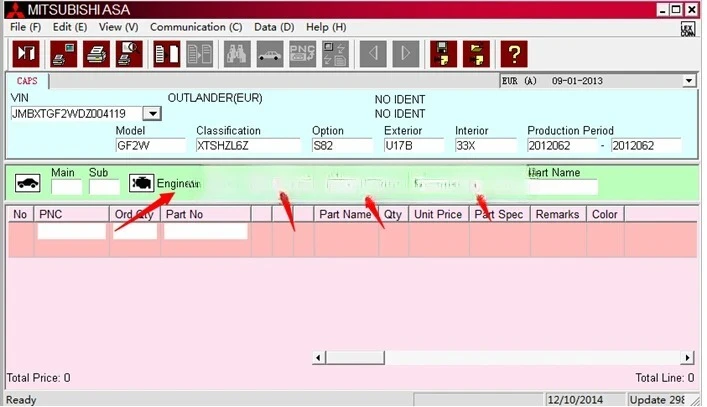Click the Classification field XTSHZL6Z

point(248,146)
